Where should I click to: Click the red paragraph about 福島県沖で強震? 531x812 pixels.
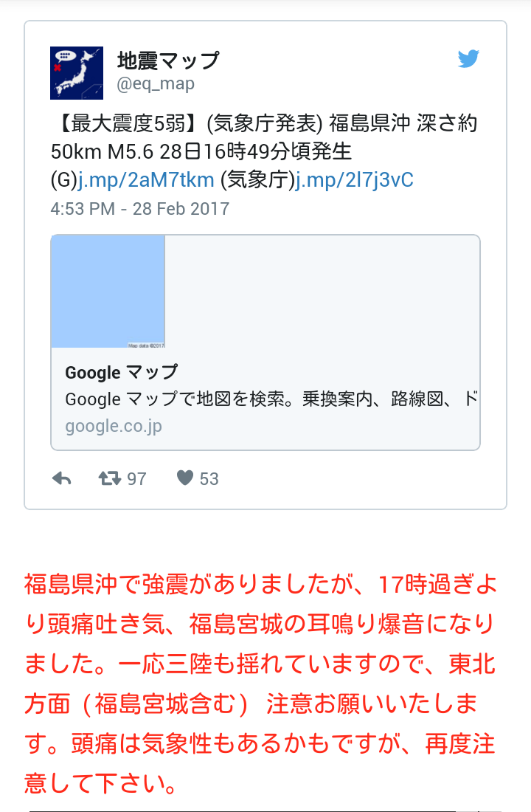pos(260,684)
